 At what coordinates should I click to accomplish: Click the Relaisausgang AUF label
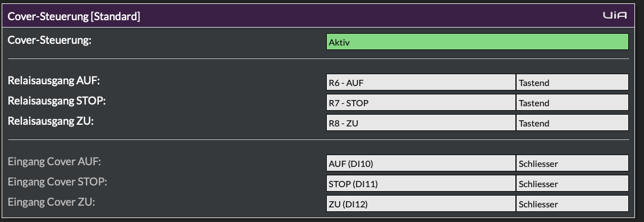54,80
